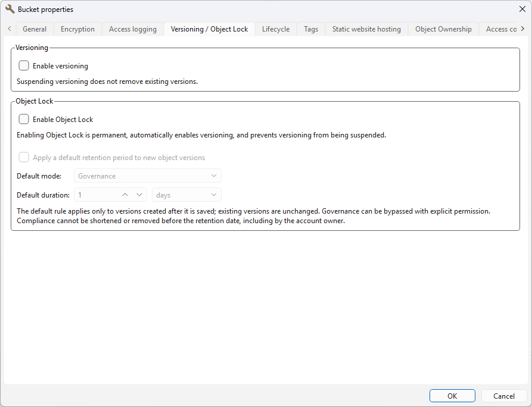Viewport: 532px width, 407px height.
Task: Confirm with the OK button
Action: pos(452,396)
